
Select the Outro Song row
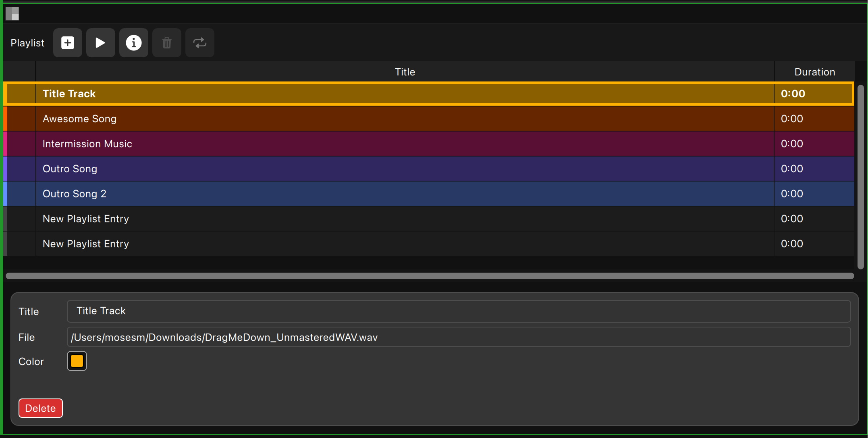(242, 169)
